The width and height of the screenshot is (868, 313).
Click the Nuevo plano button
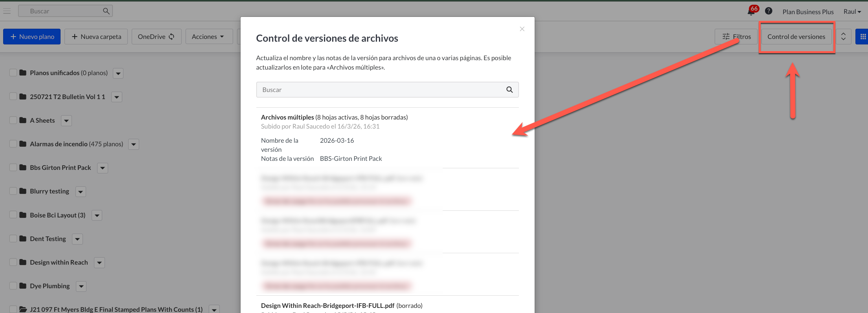pos(32,37)
